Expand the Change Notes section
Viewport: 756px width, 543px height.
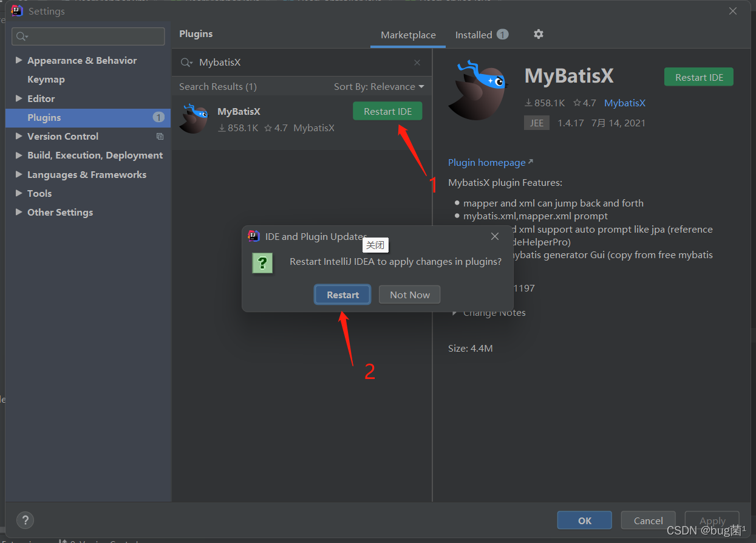454,313
